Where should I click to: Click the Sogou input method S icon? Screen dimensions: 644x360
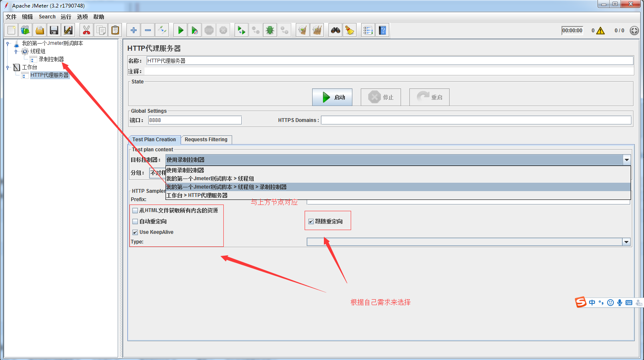[x=581, y=302]
